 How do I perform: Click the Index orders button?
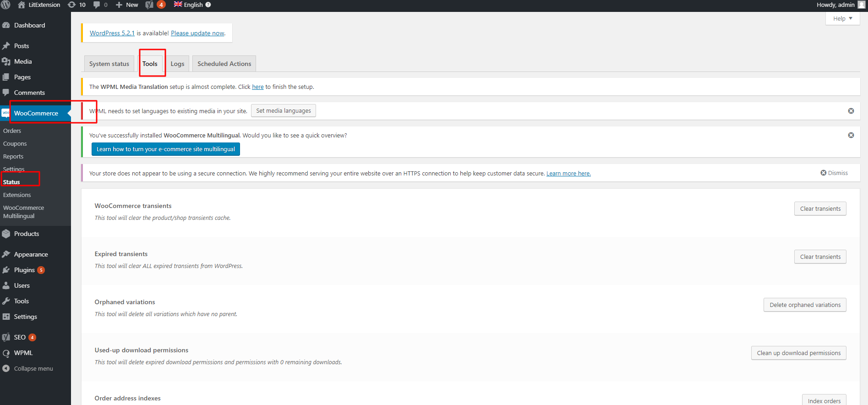pos(824,400)
